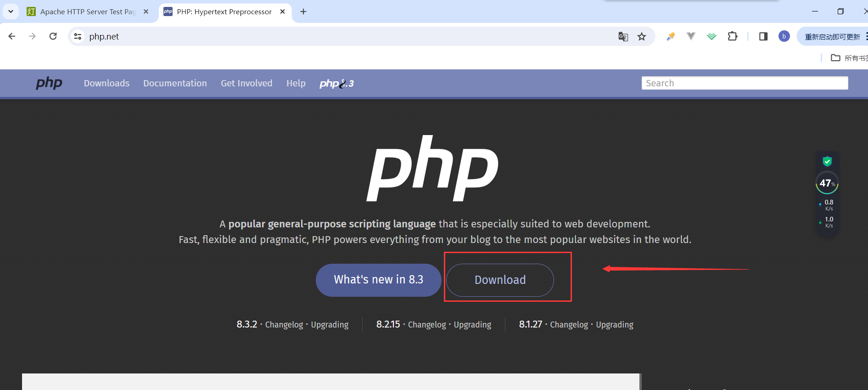Open the Changelog link for 8.1.27
Viewport: 868px width, 390px height.
[569, 325]
